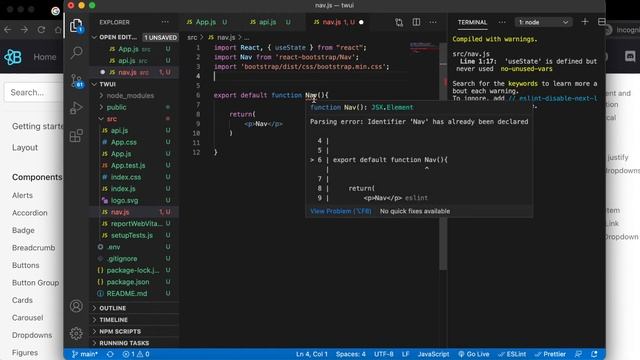Viewport: 640px width, 360px height.
Task: Open Layout link in browser sidebar
Action: pos(24,147)
